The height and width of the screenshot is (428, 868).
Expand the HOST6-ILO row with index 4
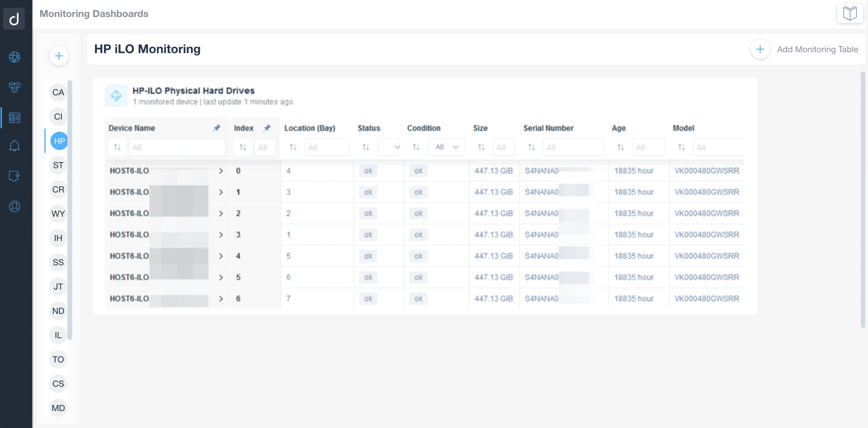click(221, 256)
